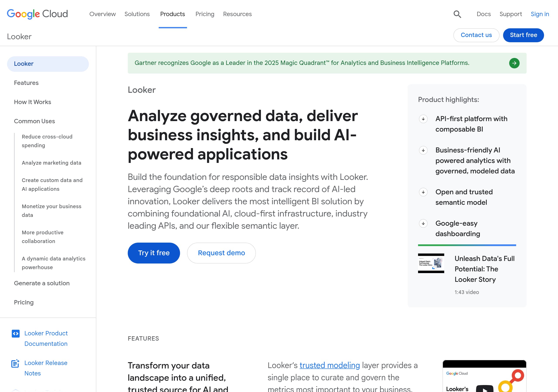Click the Try it free button

154,253
